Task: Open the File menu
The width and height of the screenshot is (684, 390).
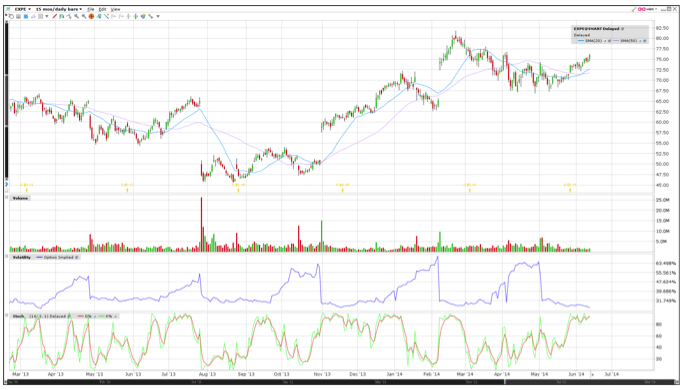Action: click(x=90, y=9)
